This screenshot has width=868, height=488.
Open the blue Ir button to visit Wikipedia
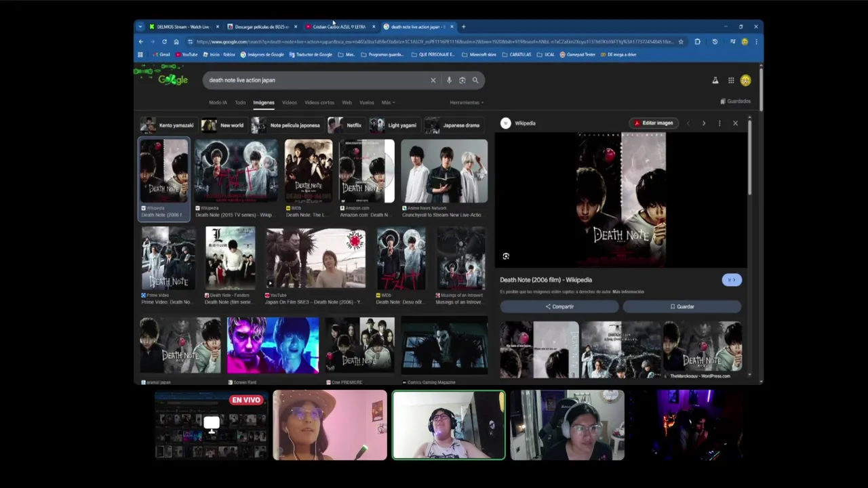click(x=732, y=279)
